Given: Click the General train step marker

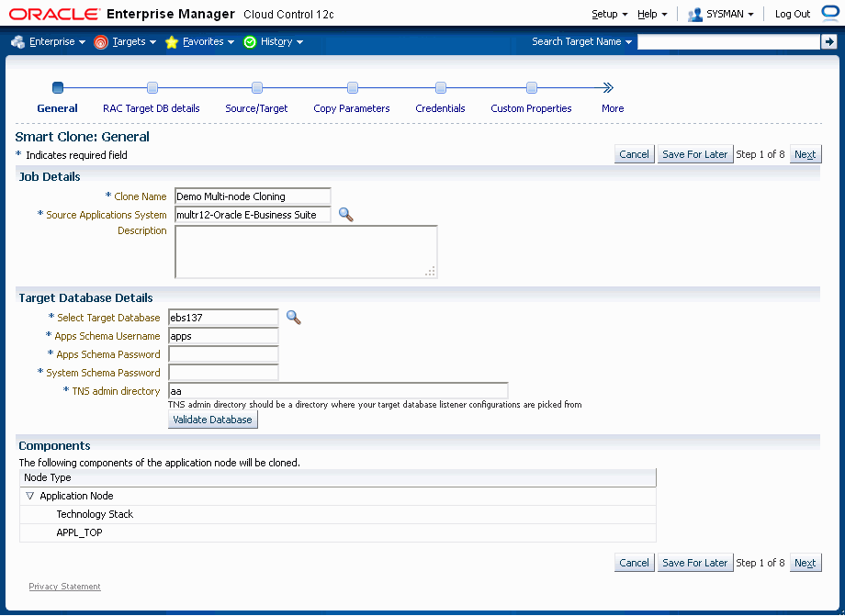Looking at the screenshot, I should tap(58, 87).
